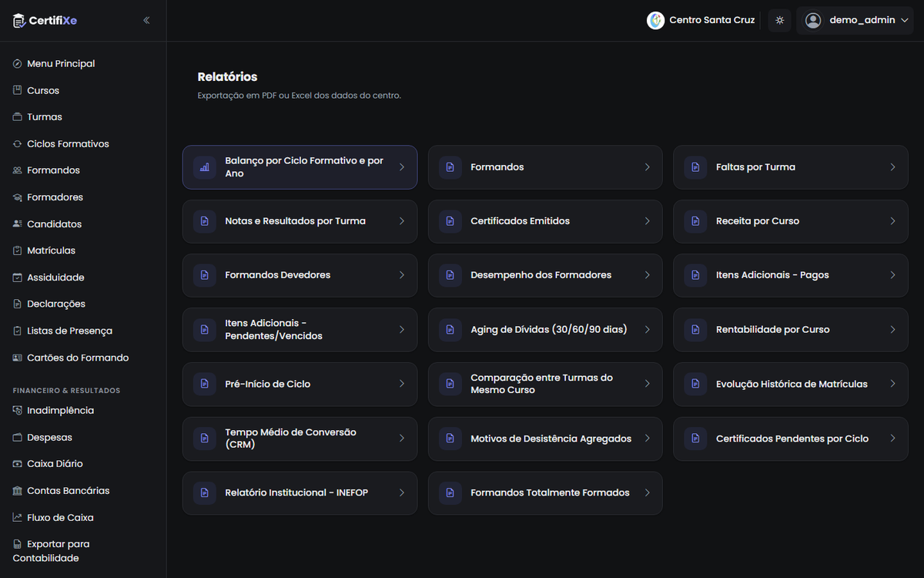Open the Pré-Início de Ciclo report
The height and width of the screenshot is (578, 924).
point(300,384)
